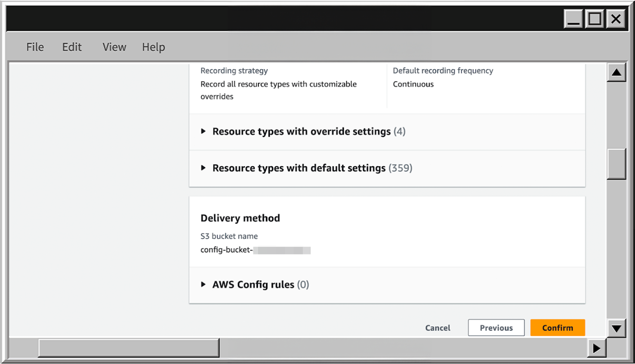Viewport: 635px width, 364px height.
Task: Click the Cancel link
Action: click(438, 328)
